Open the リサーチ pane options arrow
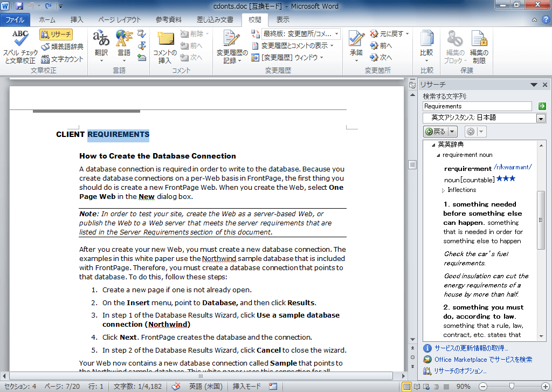 pos(534,85)
